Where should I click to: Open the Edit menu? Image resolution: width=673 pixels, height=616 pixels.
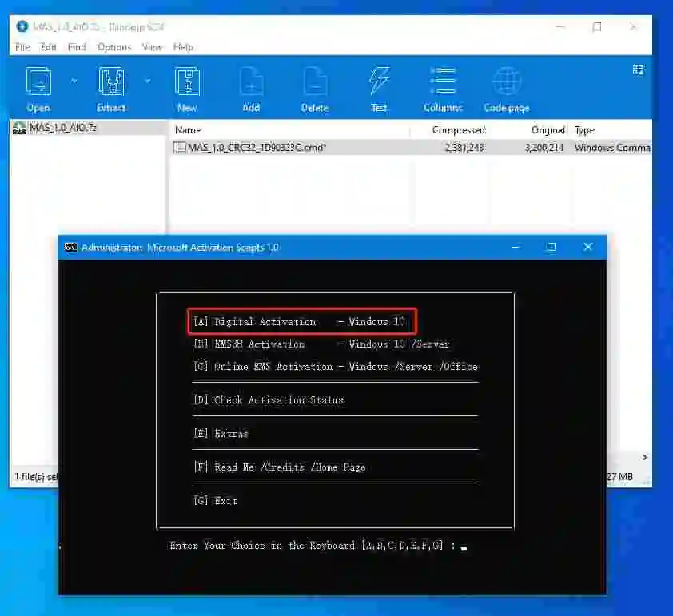[x=49, y=47]
